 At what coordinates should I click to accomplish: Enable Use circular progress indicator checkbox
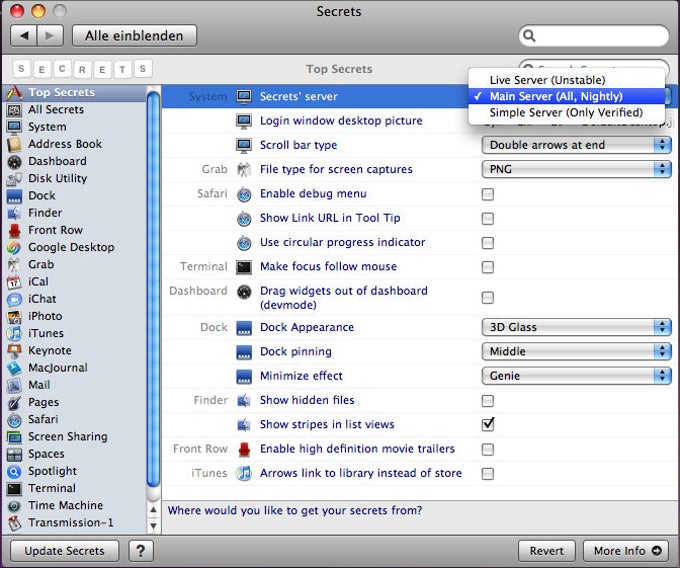(487, 242)
